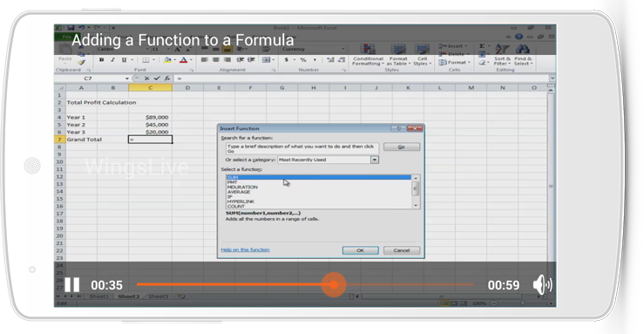Click the Format button in the Cells group
644x334 pixels.
click(x=454, y=63)
